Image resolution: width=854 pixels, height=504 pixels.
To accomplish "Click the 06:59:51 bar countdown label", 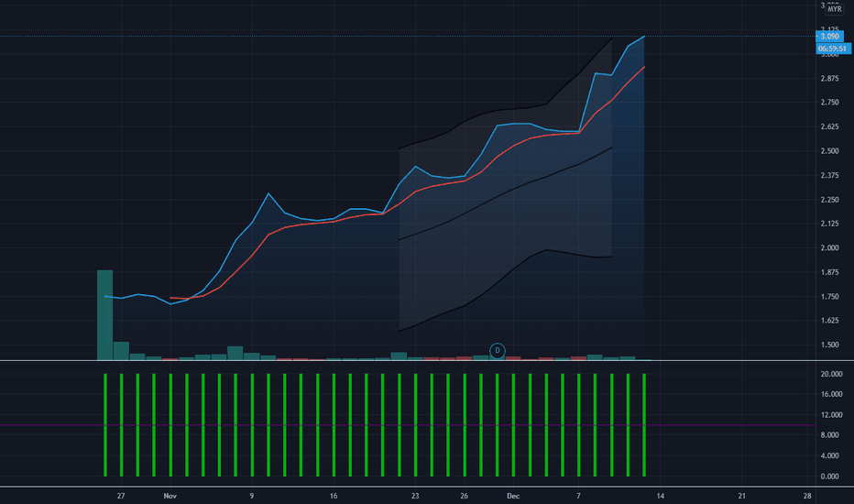I will pyautogui.click(x=833, y=49).
